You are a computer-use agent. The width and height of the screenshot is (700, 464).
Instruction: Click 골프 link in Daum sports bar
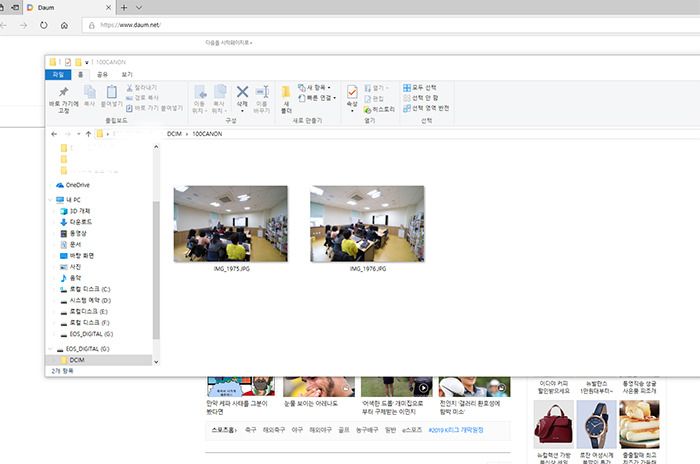(344, 430)
